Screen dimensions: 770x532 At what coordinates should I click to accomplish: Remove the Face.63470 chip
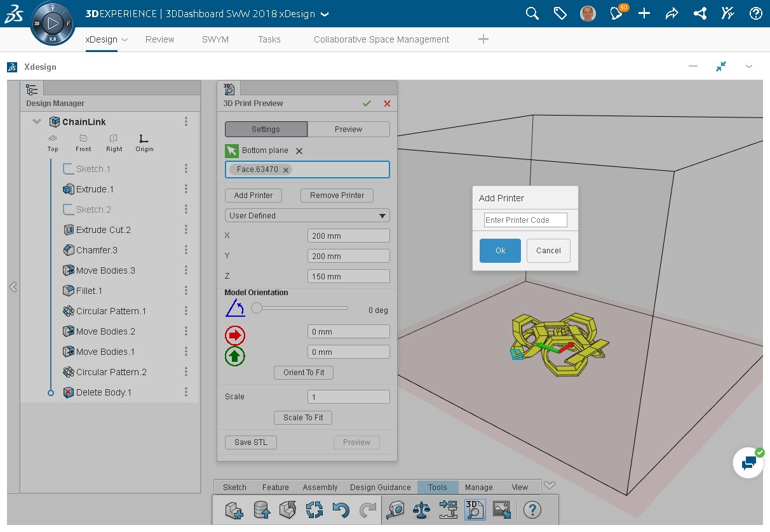[x=286, y=170]
